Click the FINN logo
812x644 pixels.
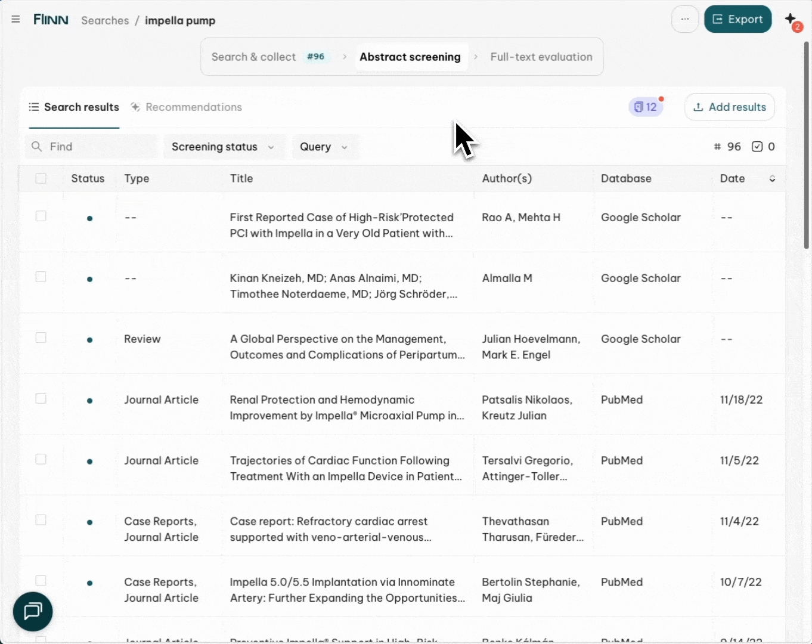pyautogui.click(x=51, y=20)
